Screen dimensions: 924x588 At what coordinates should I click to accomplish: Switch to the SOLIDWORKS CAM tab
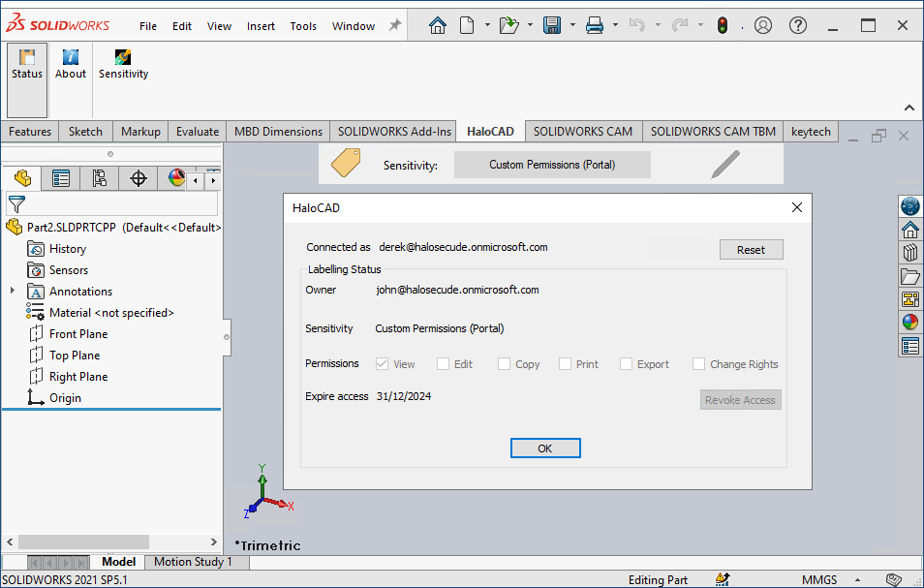[x=582, y=132]
